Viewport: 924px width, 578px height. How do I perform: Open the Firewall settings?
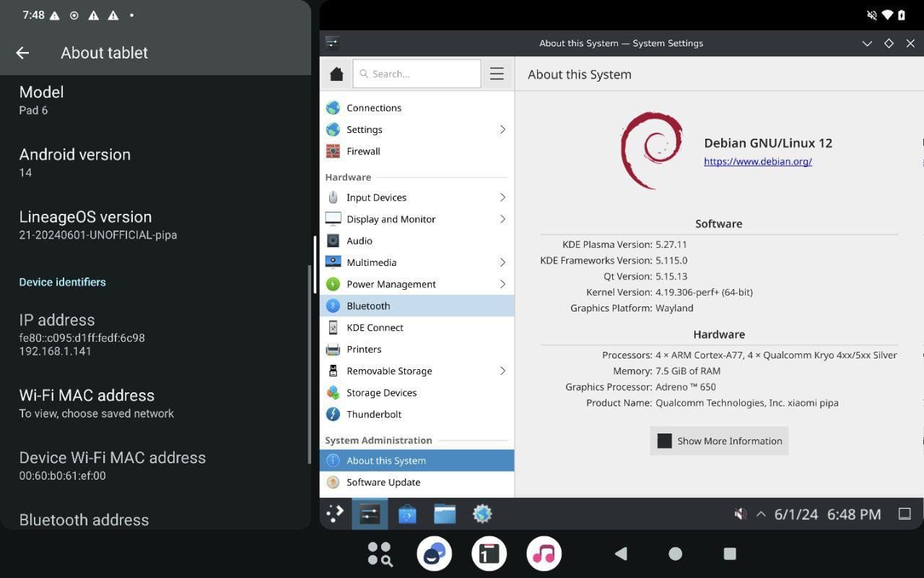pos(363,150)
